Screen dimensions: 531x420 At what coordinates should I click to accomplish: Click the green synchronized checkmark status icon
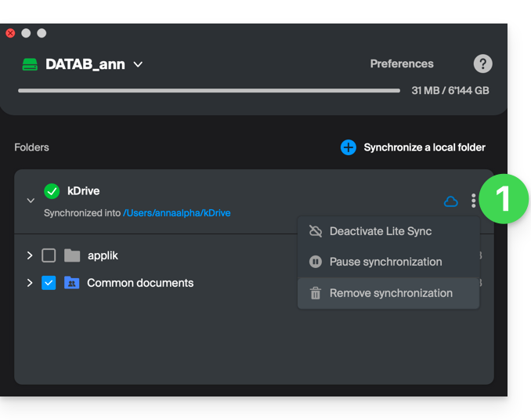pos(52,191)
